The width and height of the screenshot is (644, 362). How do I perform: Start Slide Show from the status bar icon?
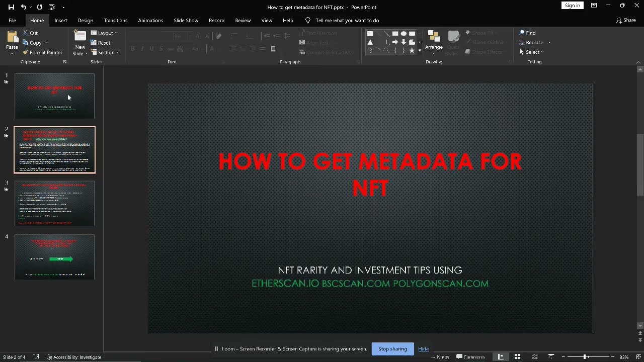point(551,357)
